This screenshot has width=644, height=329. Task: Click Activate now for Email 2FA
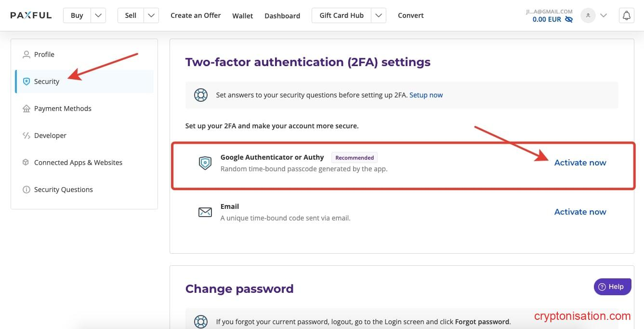click(x=580, y=212)
